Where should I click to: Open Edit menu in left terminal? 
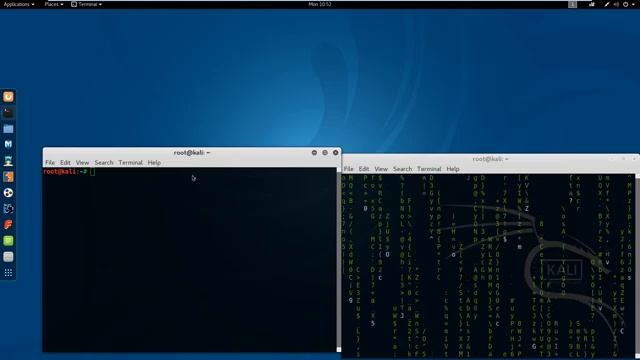(65, 162)
